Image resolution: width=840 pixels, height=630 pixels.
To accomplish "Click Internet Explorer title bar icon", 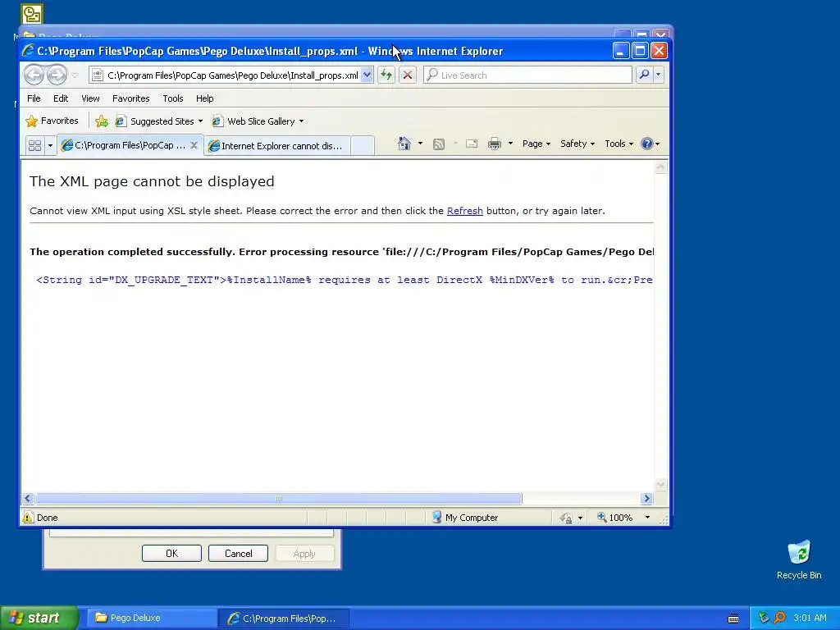I will coord(28,51).
